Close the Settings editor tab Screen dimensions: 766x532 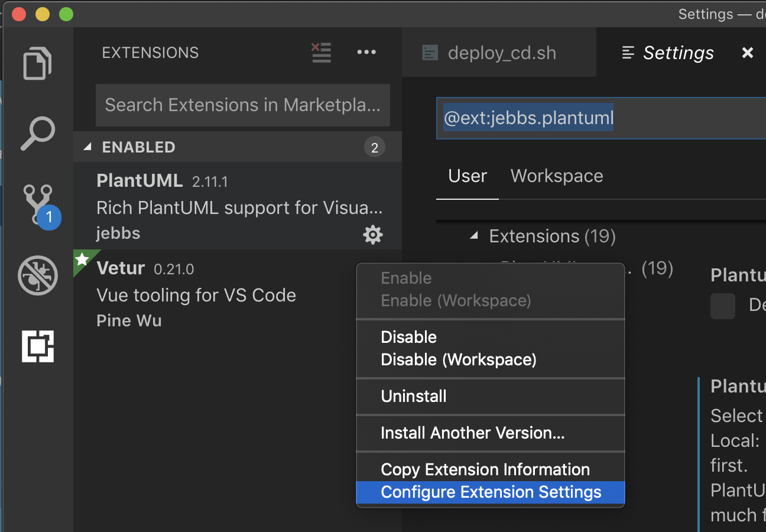[747, 53]
